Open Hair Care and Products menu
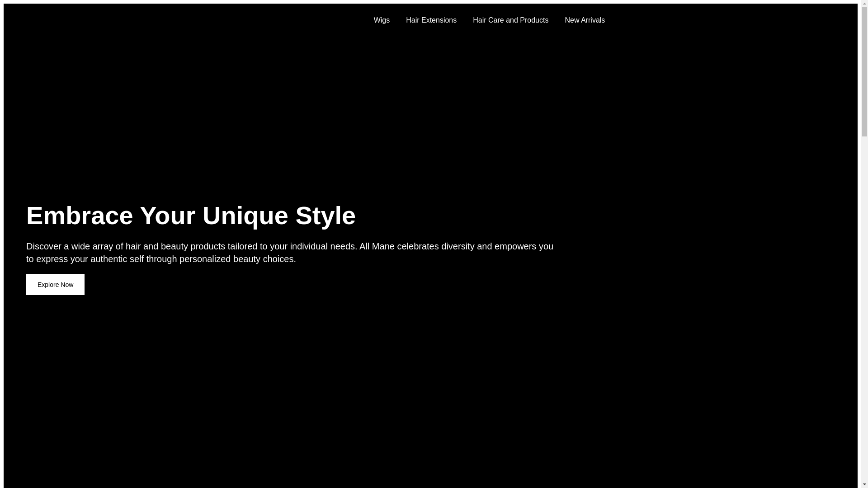Screen dimensions: 868x488 (x=510, y=20)
